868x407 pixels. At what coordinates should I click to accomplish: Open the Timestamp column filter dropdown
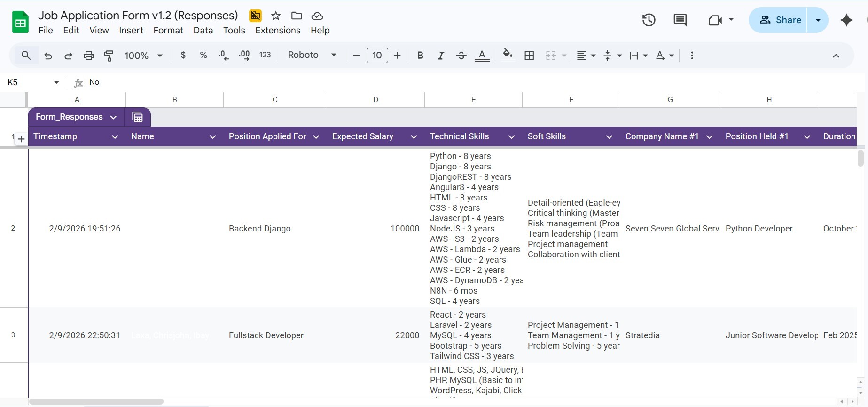pos(115,137)
